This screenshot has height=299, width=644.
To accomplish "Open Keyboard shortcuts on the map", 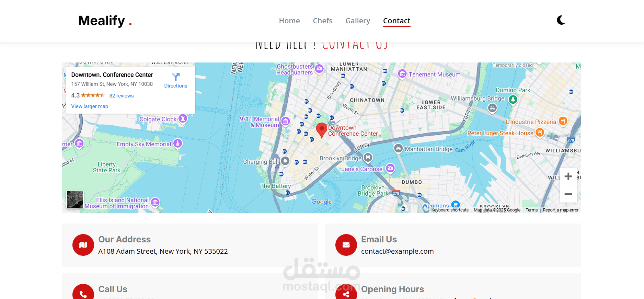I will [450, 210].
